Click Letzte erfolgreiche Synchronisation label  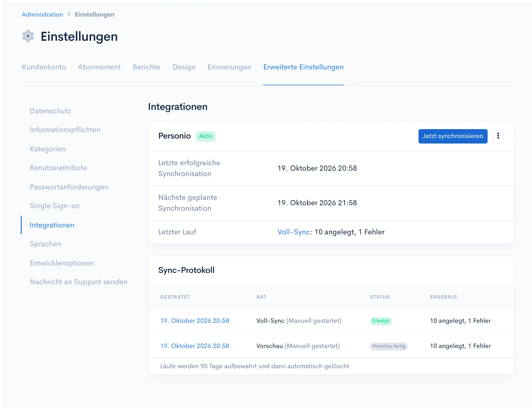pyautogui.click(x=189, y=168)
